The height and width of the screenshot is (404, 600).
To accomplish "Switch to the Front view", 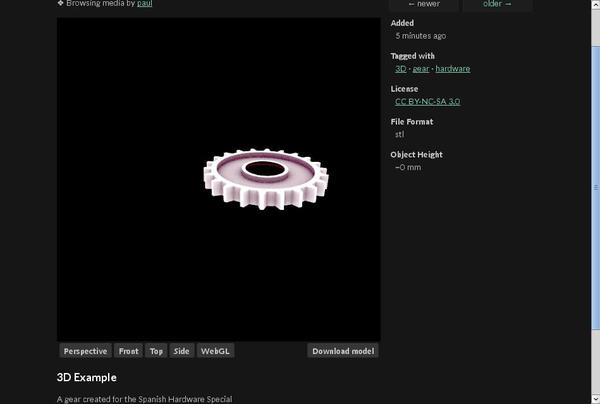I will (x=129, y=351).
